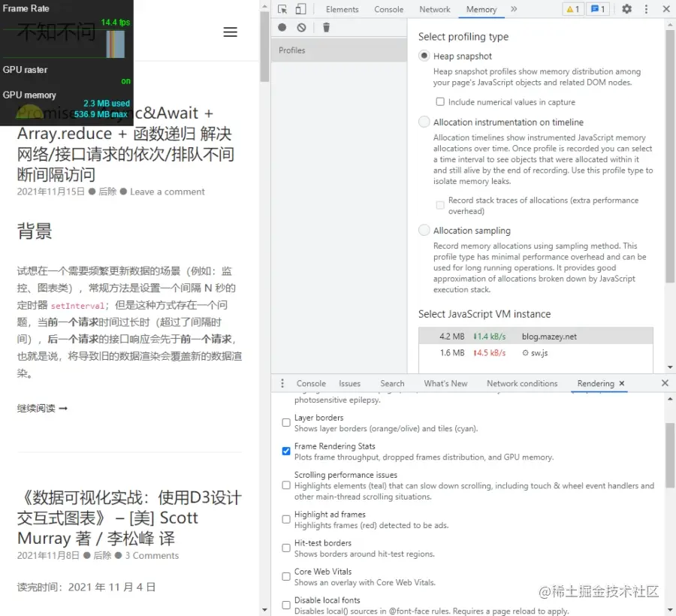This screenshot has width=676, height=616.
Task: Click the clear all profiles icon
Action: [301, 28]
